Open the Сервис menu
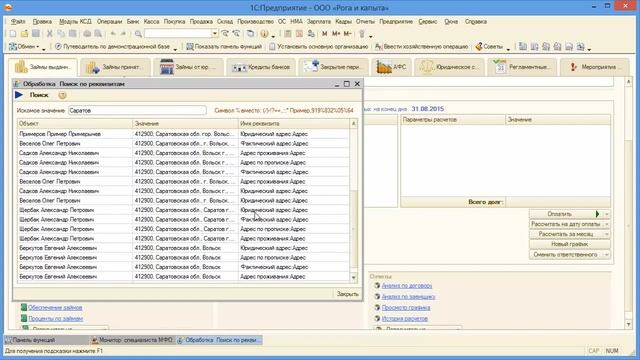640x360 pixels. click(x=427, y=22)
